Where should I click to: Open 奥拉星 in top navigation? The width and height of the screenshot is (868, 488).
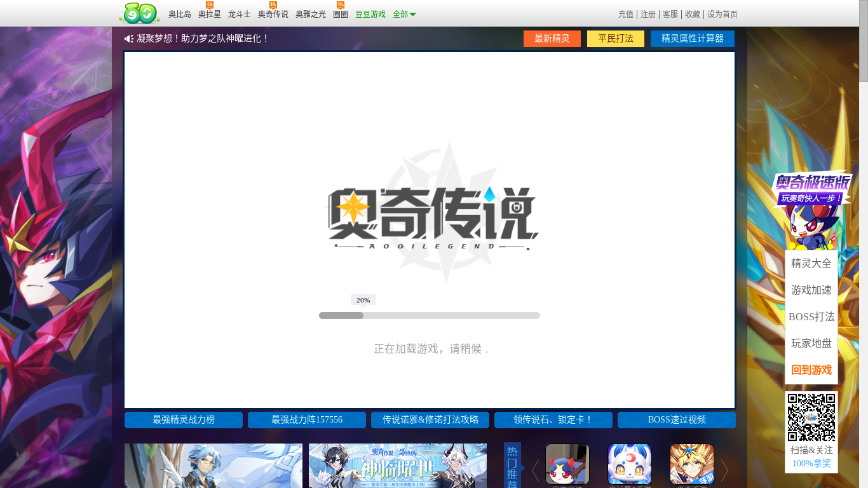210,14
